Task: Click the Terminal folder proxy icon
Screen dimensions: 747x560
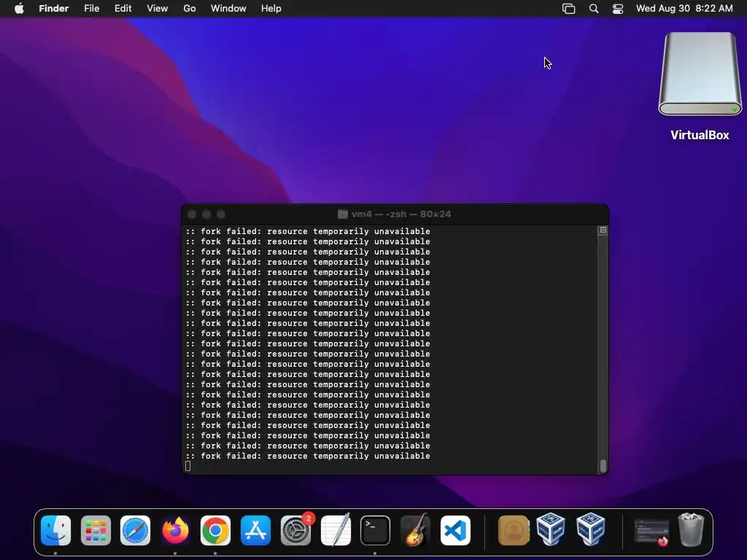Action: click(342, 214)
